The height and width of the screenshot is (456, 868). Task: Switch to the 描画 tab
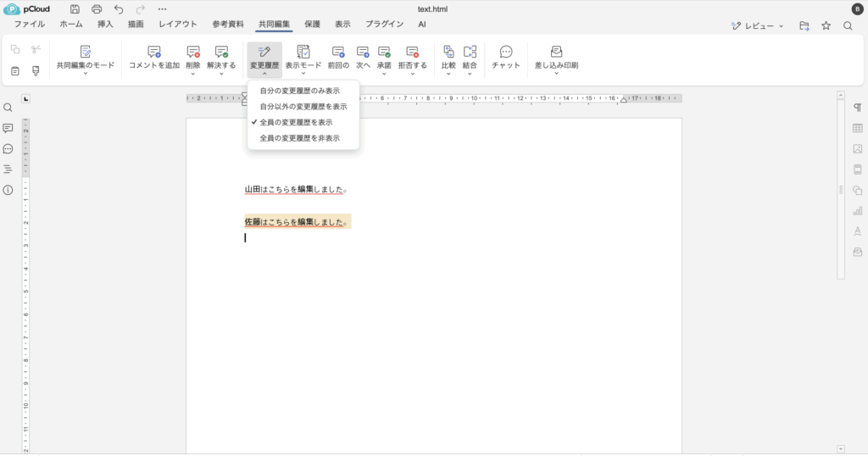[136, 25]
